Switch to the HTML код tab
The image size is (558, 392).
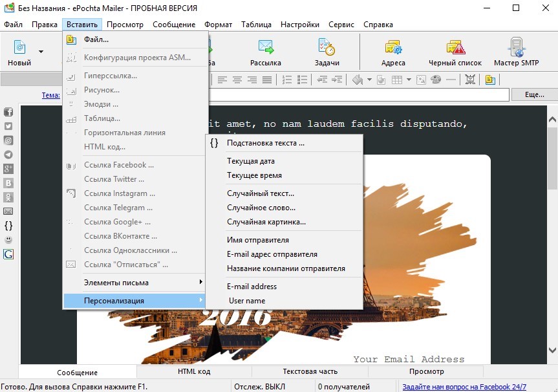click(194, 372)
